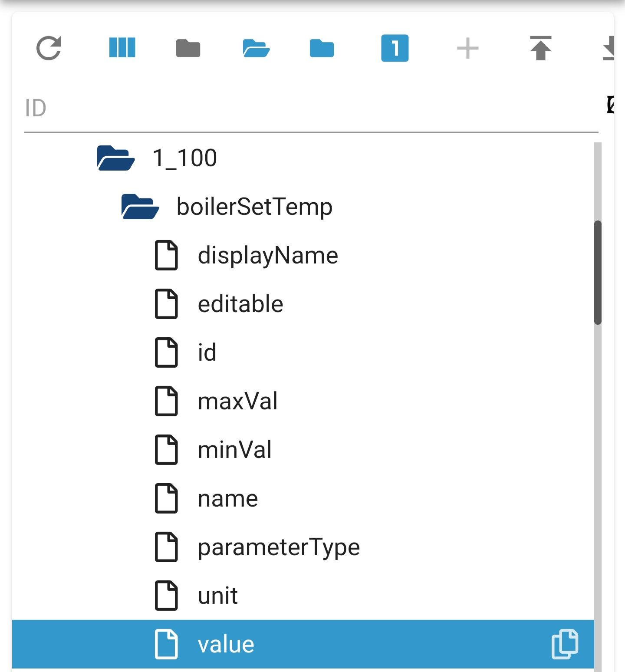Copy the value row's ID with copy icon

(565, 644)
